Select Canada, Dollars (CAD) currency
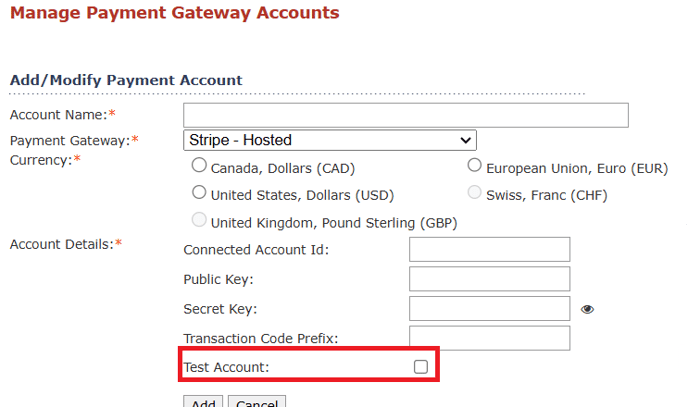The height and width of the screenshot is (407, 688). click(x=199, y=165)
